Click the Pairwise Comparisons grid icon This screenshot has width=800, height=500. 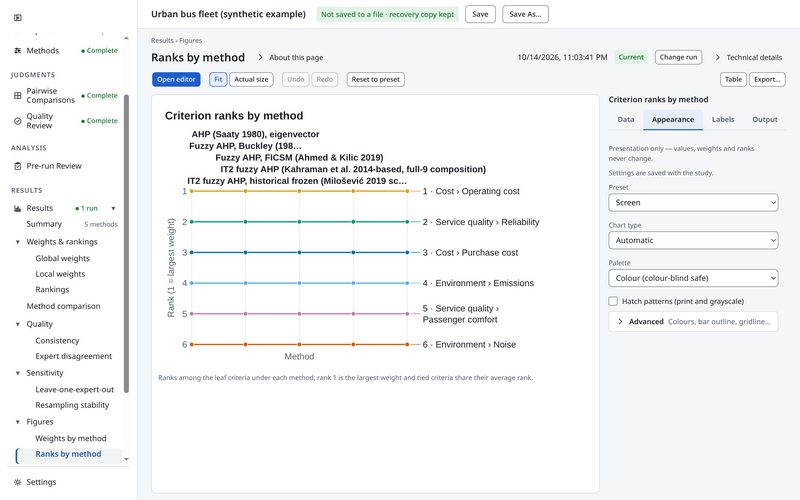pyautogui.click(x=18, y=95)
